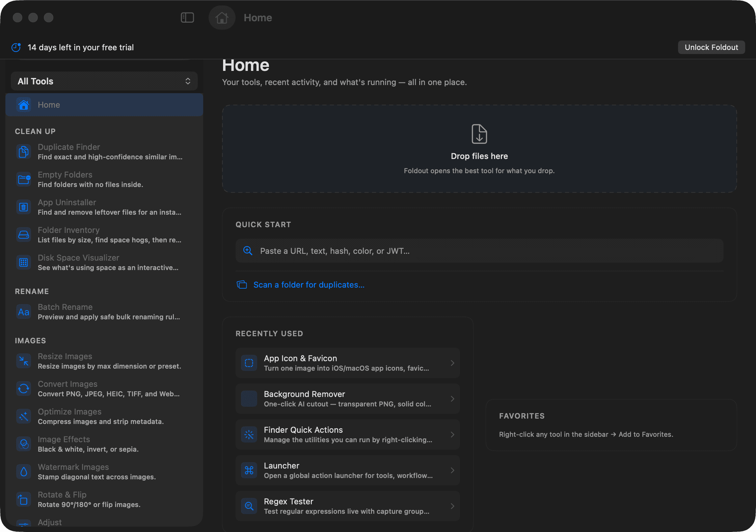Viewport: 756px width, 532px height.
Task: Click the free trial clock icon
Action: (x=16, y=47)
